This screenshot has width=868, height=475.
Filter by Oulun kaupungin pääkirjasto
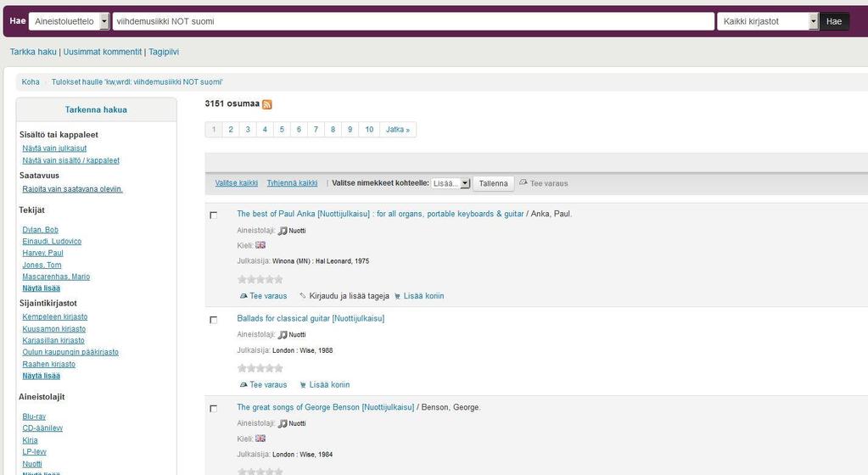(70, 352)
